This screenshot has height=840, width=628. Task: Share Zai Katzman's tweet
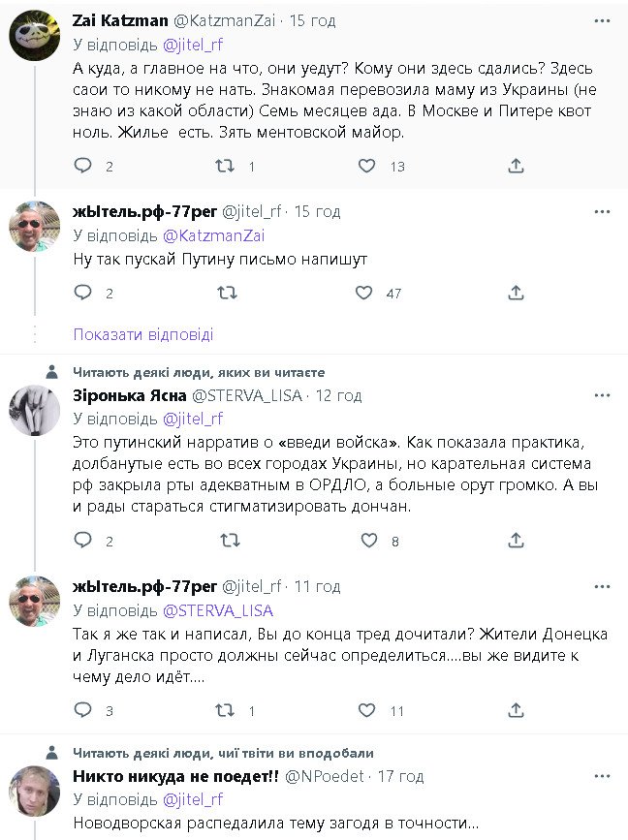point(517,166)
